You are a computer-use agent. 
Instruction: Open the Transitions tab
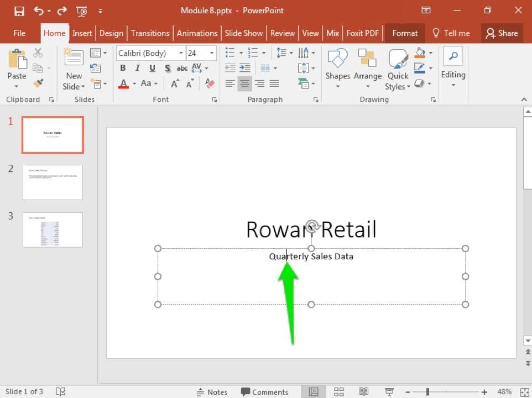150,33
